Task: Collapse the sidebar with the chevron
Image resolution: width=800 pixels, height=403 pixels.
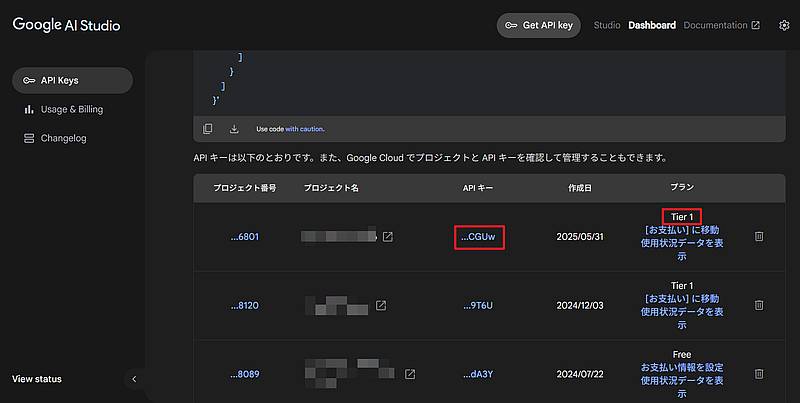Action: [134, 379]
